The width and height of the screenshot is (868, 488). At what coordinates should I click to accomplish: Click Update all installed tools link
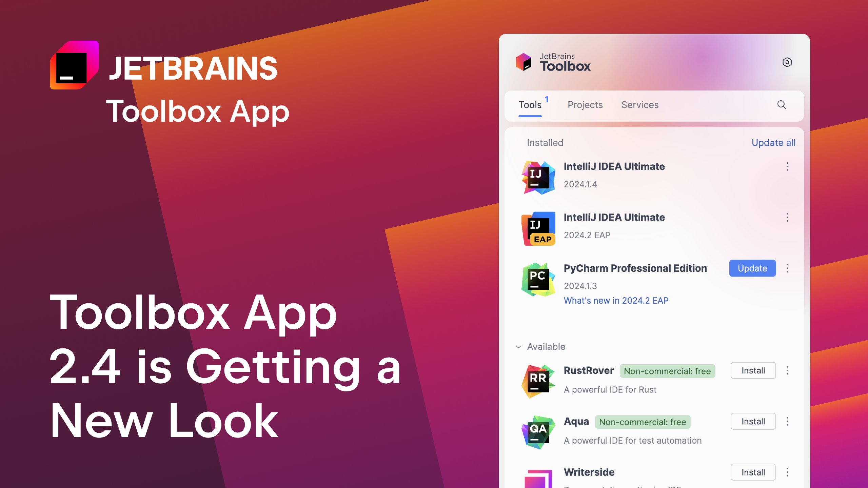click(x=774, y=142)
